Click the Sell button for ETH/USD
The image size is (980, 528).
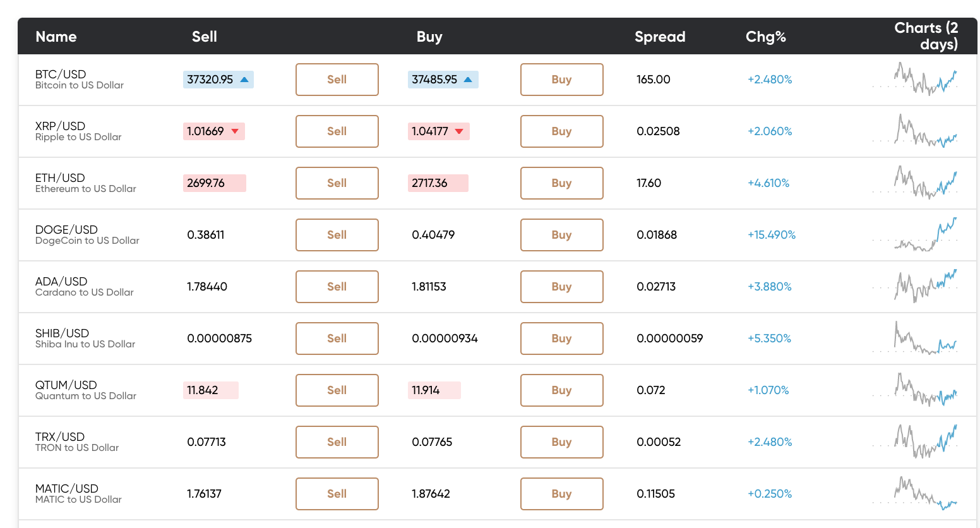click(x=337, y=183)
